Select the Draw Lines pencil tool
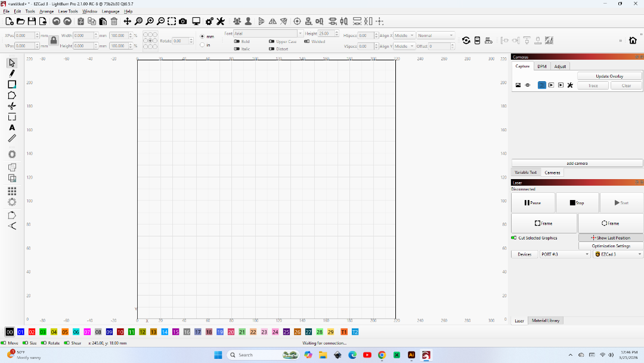This screenshot has width=644, height=363. [12, 73]
